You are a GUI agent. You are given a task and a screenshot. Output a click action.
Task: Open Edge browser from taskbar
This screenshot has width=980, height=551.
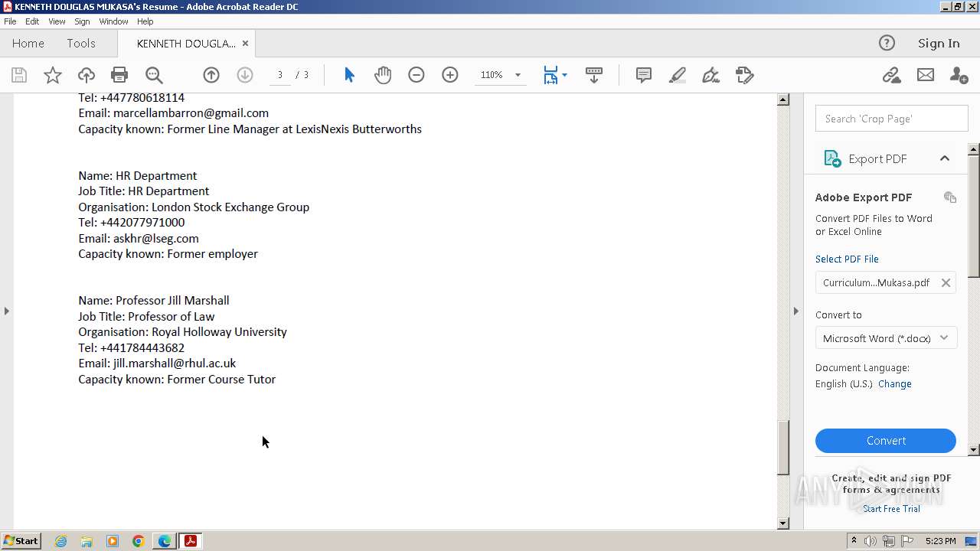165,541
